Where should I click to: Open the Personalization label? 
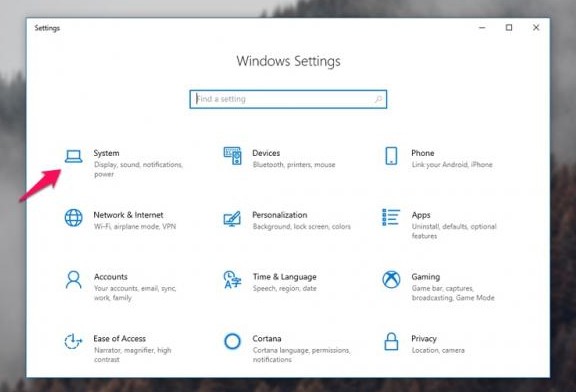pyautogui.click(x=280, y=215)
